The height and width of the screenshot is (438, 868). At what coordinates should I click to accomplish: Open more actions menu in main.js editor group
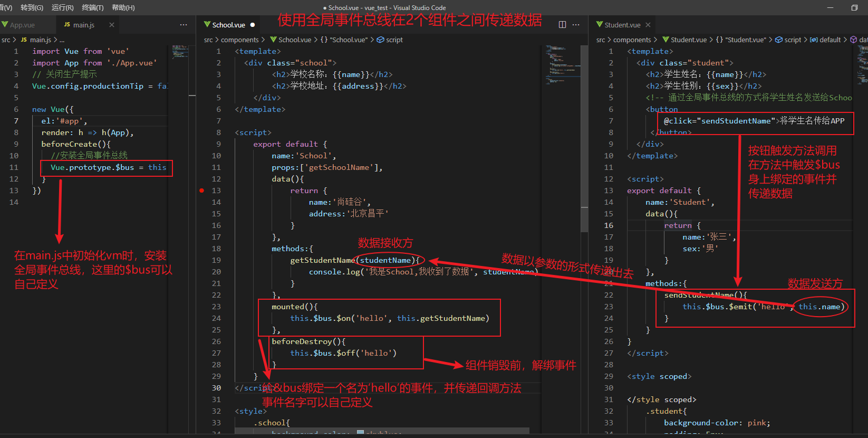coord(184,25)
